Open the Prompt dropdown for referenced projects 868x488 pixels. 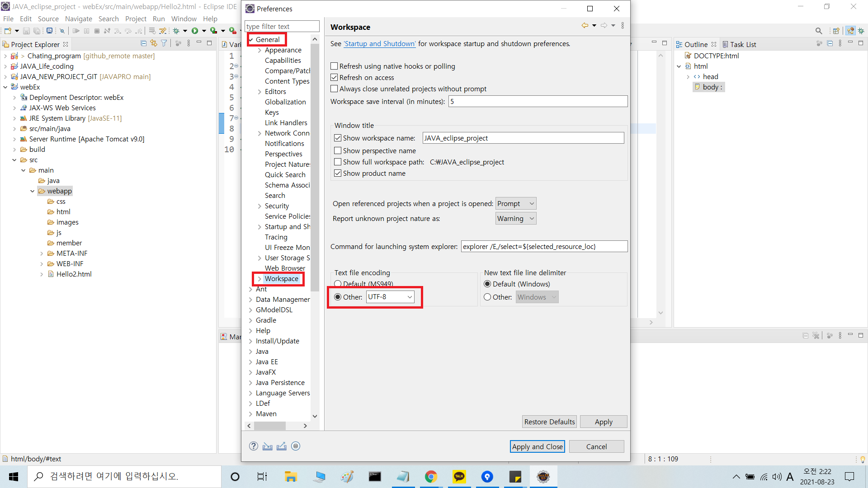coord(515,204)
